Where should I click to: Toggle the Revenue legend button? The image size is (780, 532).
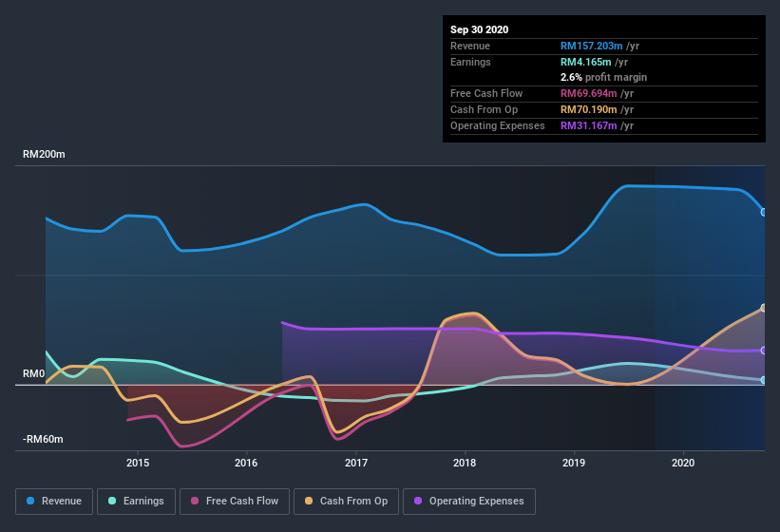click(x=54, y=502)
